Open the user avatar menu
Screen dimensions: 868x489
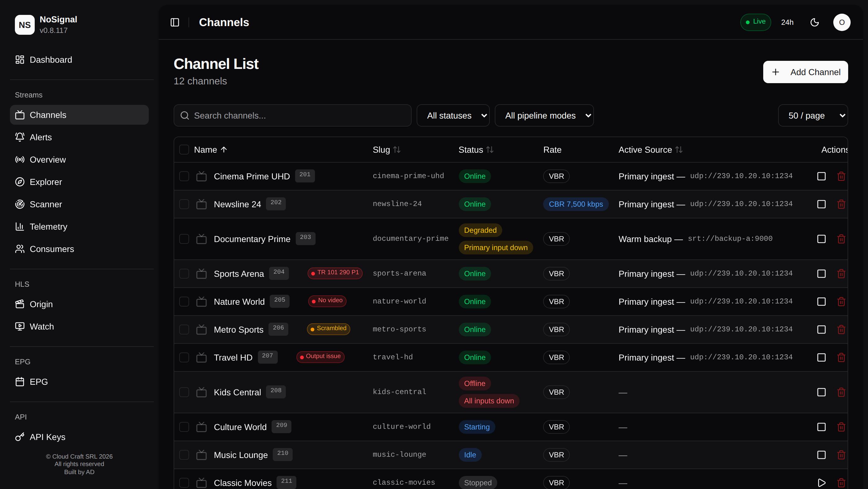tap(842, 22)
